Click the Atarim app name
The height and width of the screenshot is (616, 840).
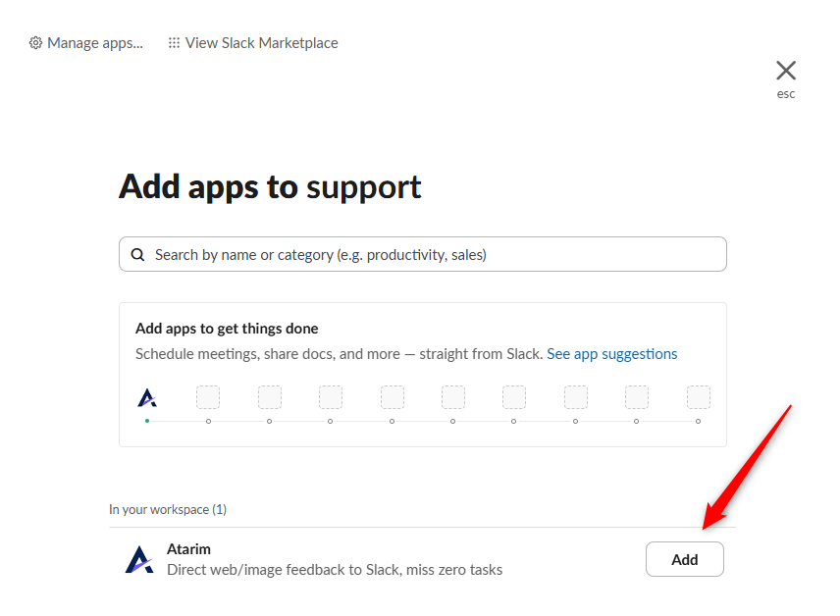tap(188, 549)
